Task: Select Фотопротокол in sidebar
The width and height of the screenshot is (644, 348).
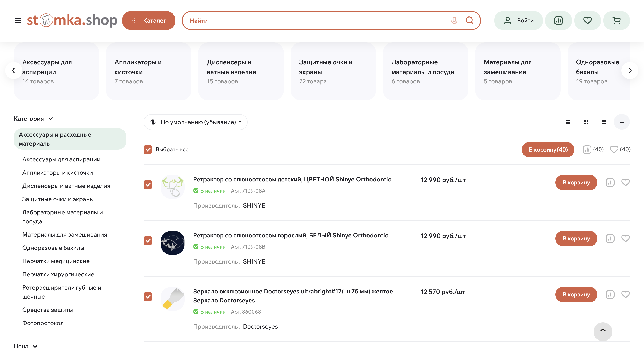Action: tap(43, 323)
